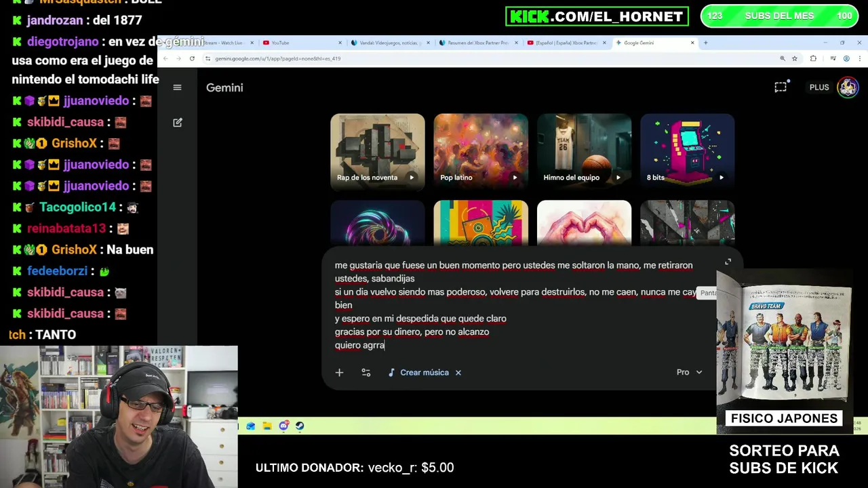Screen dimensions: 868x488
Task: Select the pink heart hands music card
Action: pyautogui.click(x=584, y=223)
